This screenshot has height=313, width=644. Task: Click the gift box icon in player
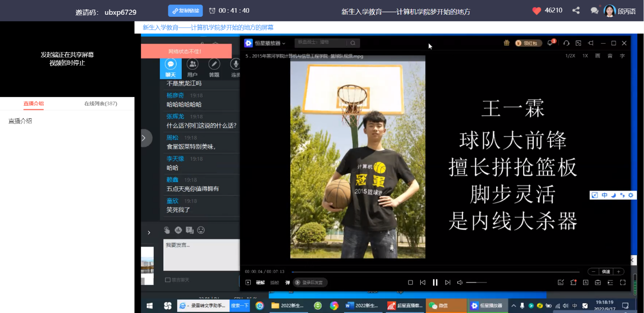click(x=506, y=43)
